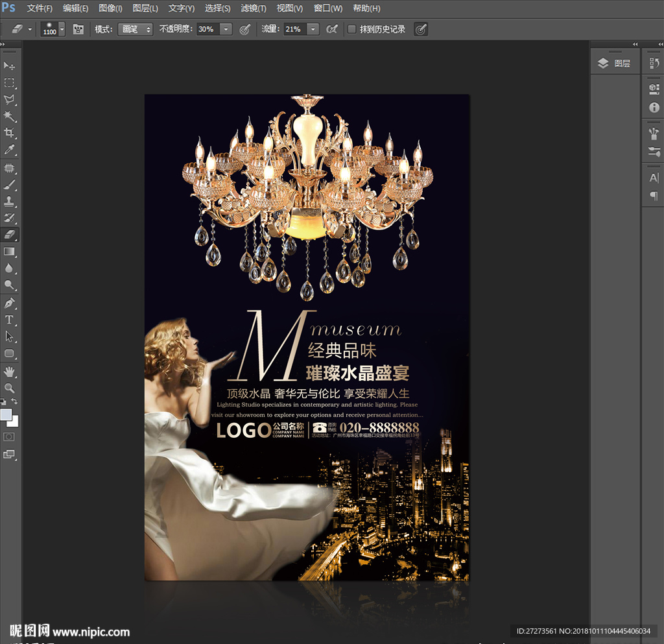Activate the Eyedropper tool
664x644 pixels.
(10, 150)
